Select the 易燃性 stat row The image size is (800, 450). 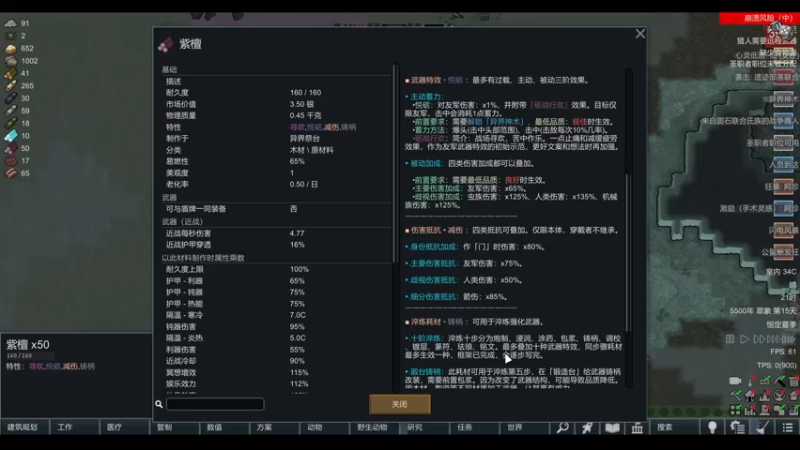(277, 161)
